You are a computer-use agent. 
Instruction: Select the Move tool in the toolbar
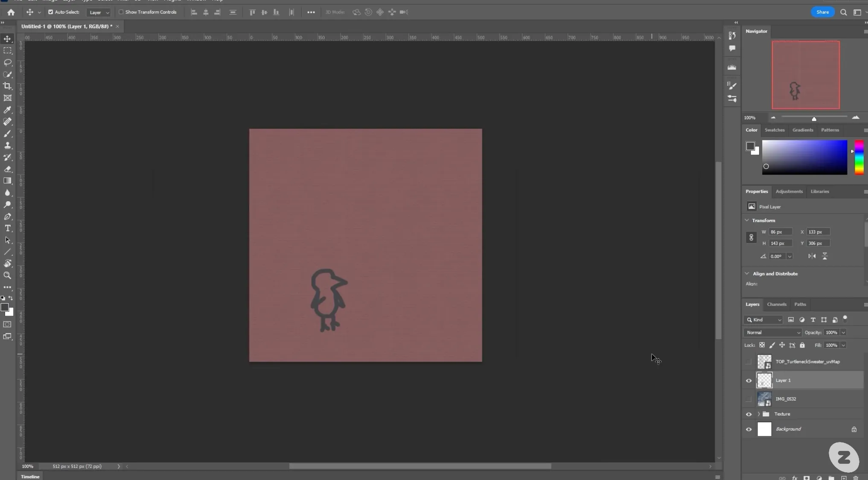click(8, 39)
